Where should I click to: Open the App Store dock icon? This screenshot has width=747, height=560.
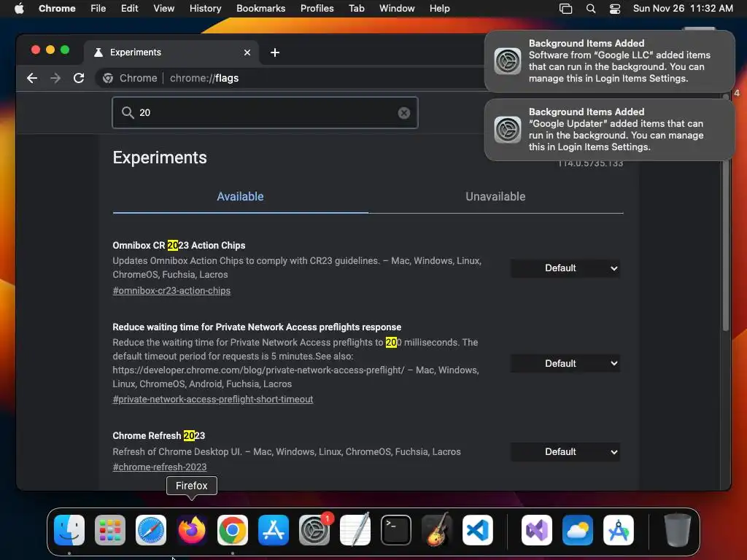(274, 529)
